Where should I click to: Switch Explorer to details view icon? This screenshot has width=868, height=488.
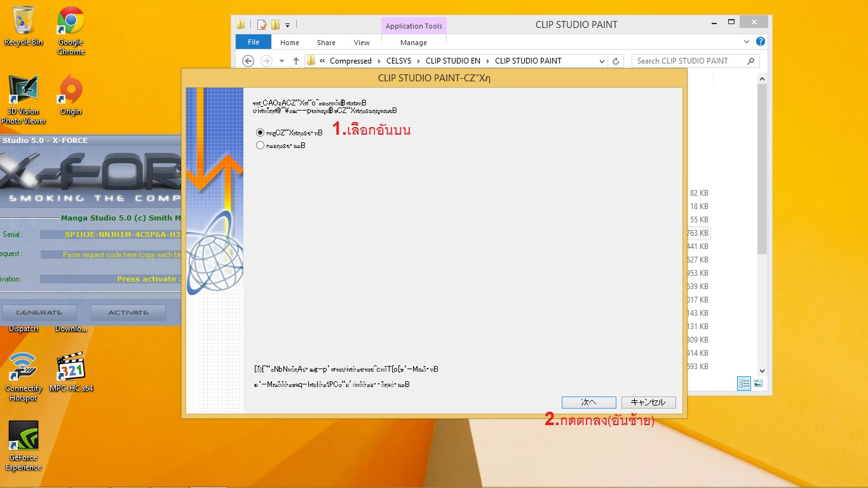[744, 384]
